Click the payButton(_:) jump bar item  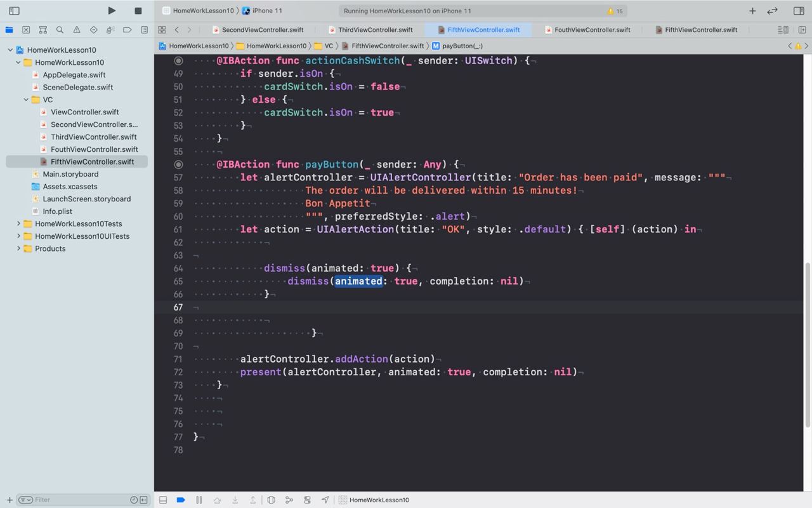pyautogui.click(x=457, y=46)
